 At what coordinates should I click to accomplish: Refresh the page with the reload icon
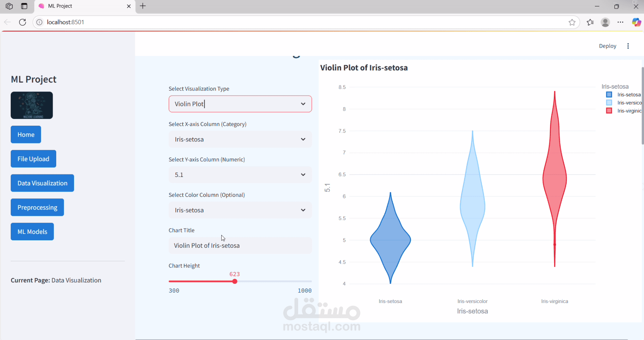(x=22, y=22)
